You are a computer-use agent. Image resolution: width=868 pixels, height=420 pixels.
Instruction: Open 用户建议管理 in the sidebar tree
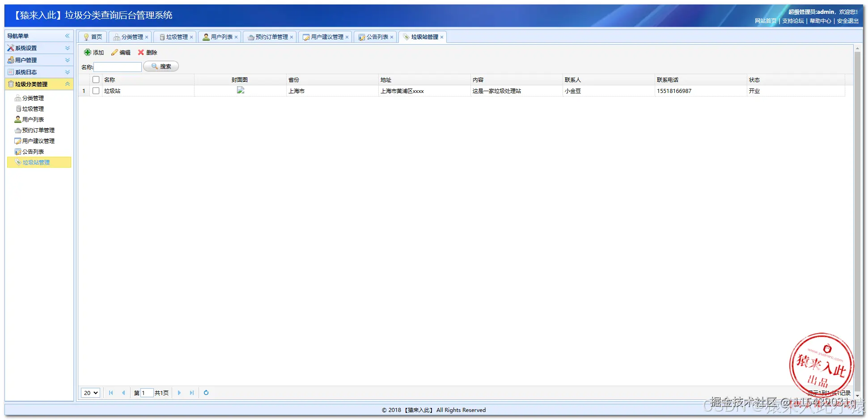click(x=38, y=141)
